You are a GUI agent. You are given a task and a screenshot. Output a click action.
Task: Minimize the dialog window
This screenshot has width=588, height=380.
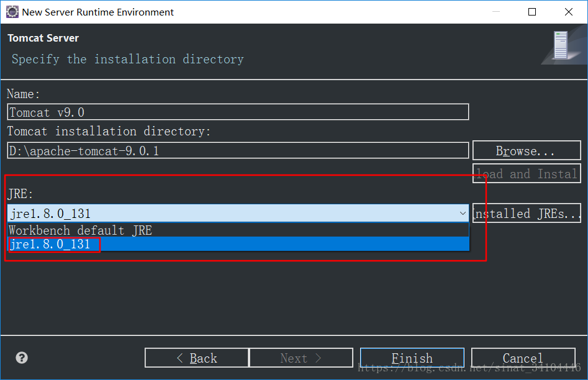coord(495,12)
